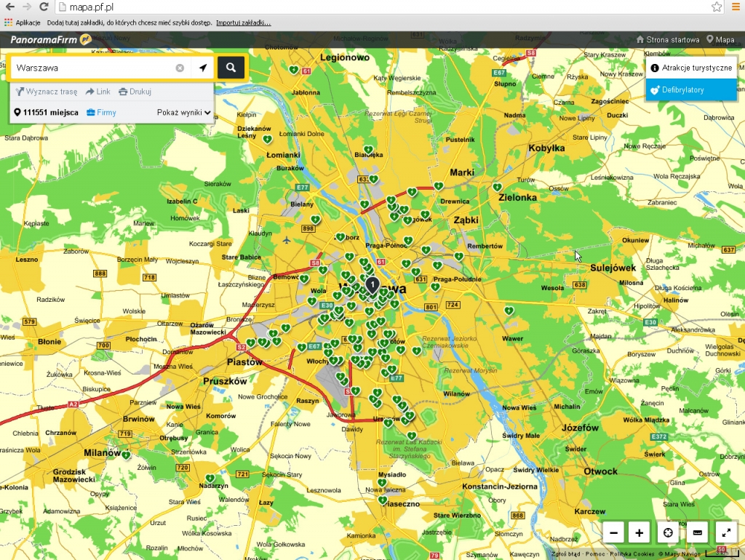Open the Link share option
The height and width of the screenshot is (560, 745).
(97, 92)
